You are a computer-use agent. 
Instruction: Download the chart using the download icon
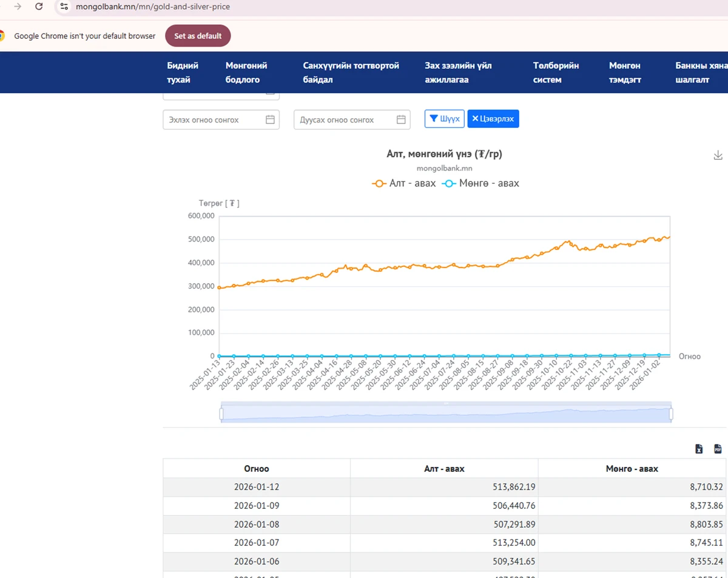click(x=718, y=155)
